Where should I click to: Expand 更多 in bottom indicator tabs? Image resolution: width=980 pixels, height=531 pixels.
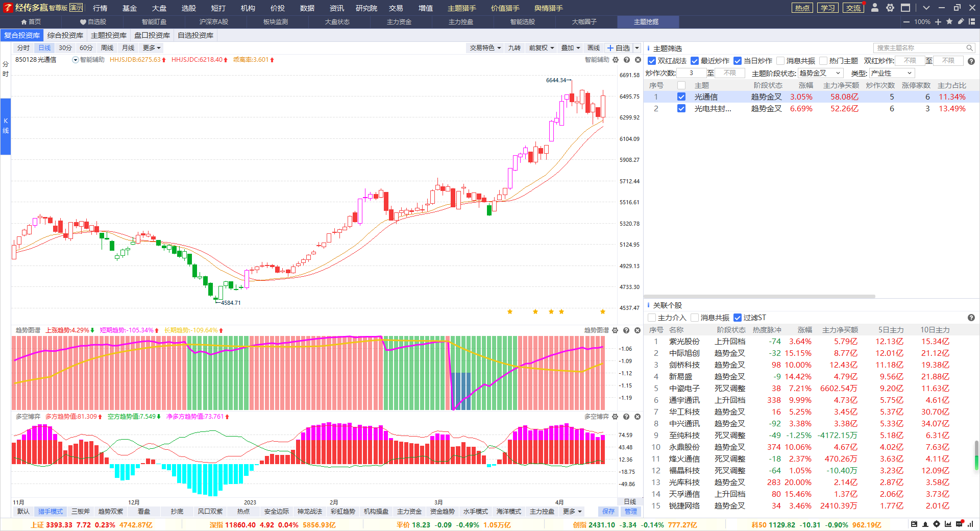[x=572, y=511]
